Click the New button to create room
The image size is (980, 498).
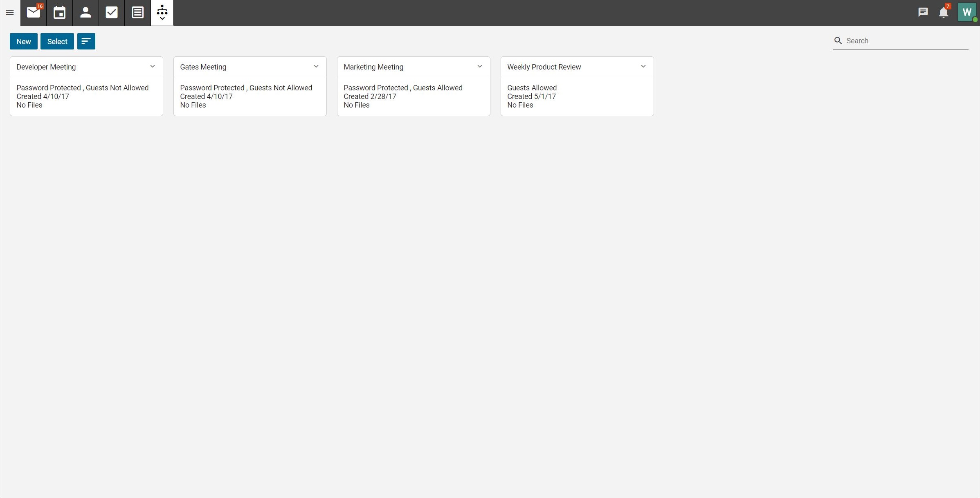click(23, 41)
